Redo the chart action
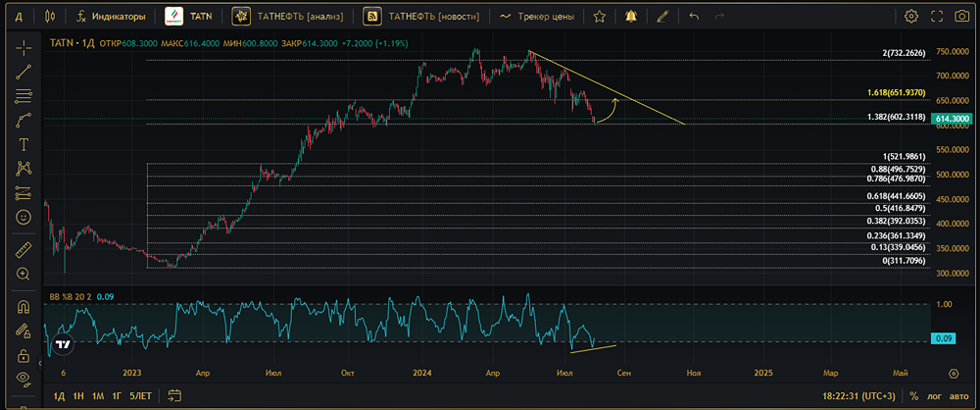The image size is (980, 410). click(719, 17)
